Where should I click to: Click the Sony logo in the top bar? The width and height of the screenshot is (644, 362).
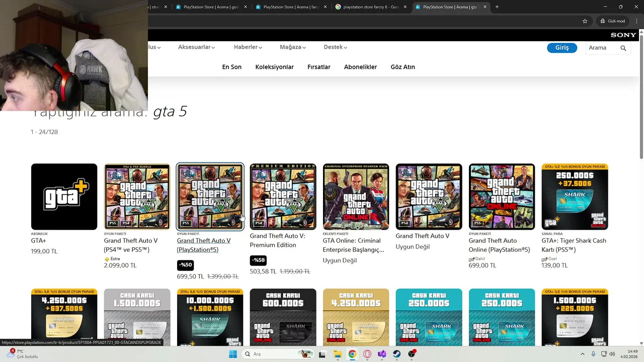point(623,35)
